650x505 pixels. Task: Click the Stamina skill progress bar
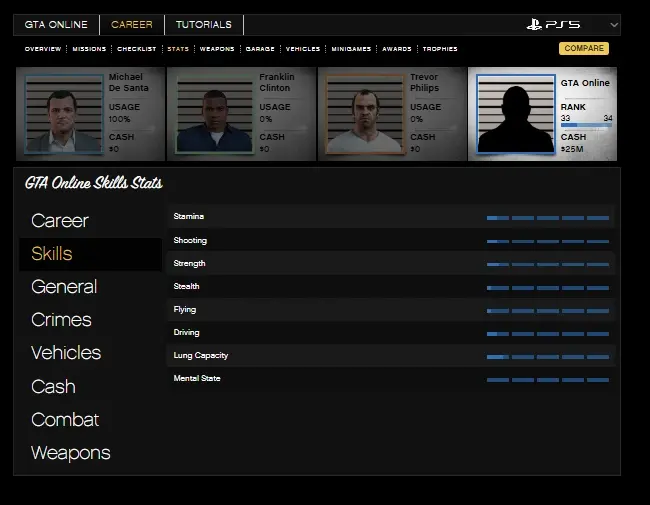point(547,217)
